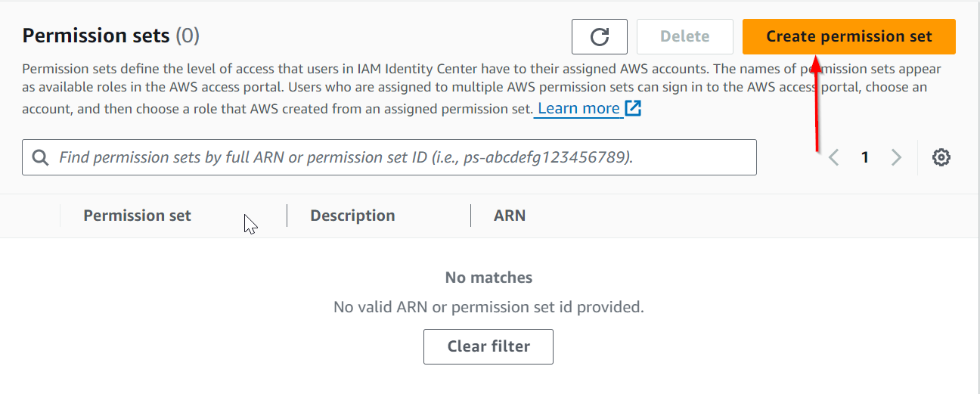Screen dimensions: 980x394
Task: Refresh the permission sets list
Action: click(600, 36)
